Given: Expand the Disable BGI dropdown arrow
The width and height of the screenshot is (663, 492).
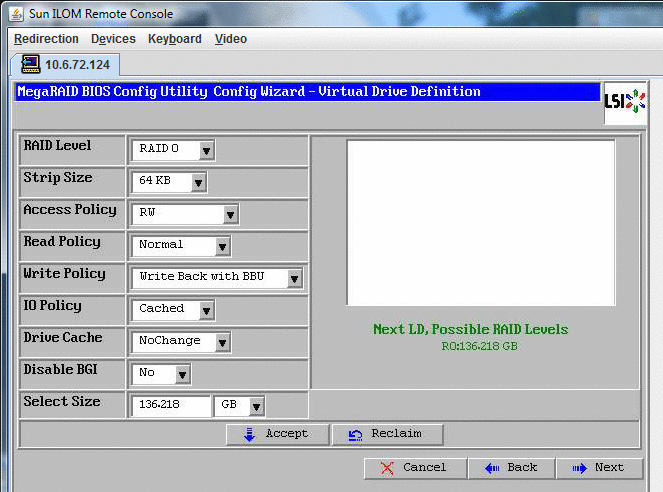Looking at the screenshot, I should coord(182,374).
